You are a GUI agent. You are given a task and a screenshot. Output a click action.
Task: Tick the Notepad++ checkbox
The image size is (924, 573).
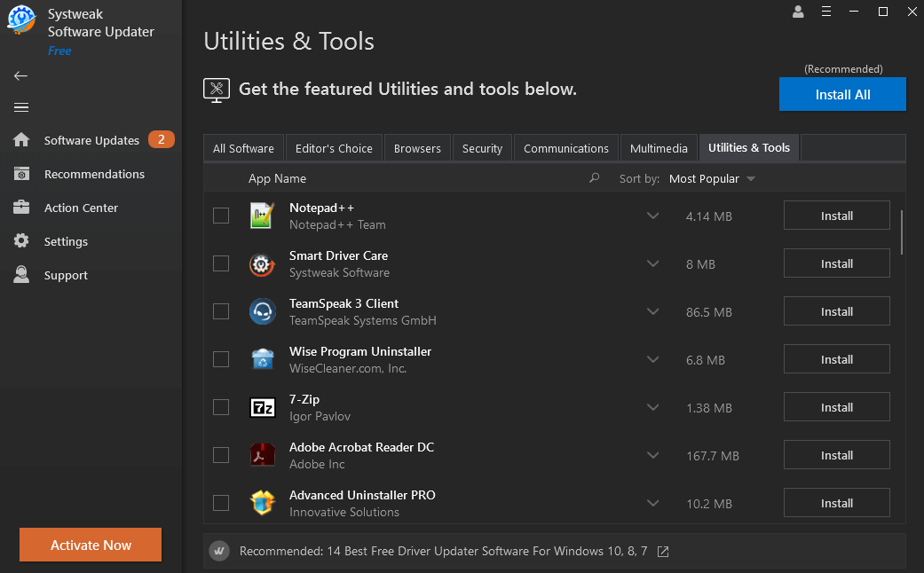[221, 216]
